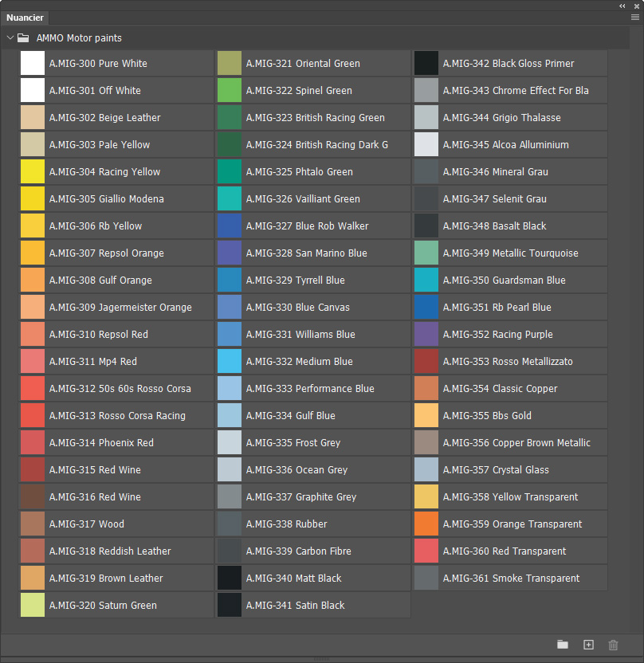Click the text A.MIG-342 Black Gloss Primer

click(x=509, y=64)
